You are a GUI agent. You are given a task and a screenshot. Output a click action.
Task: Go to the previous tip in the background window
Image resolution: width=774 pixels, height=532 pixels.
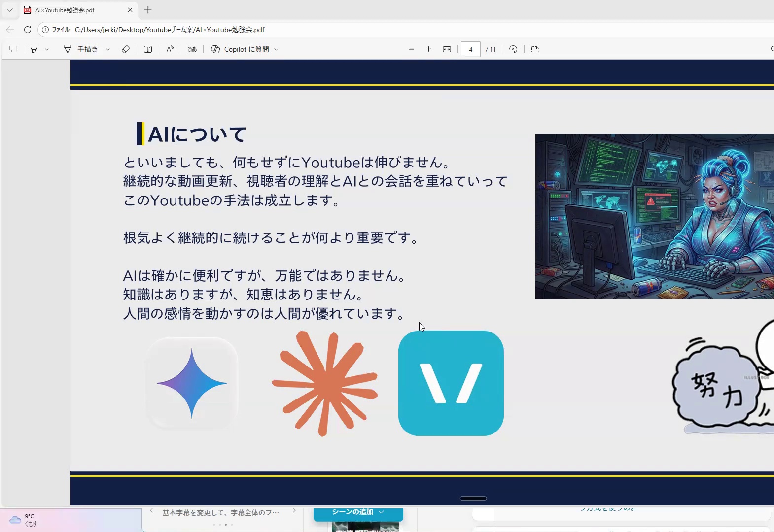(x=151, y=511)
